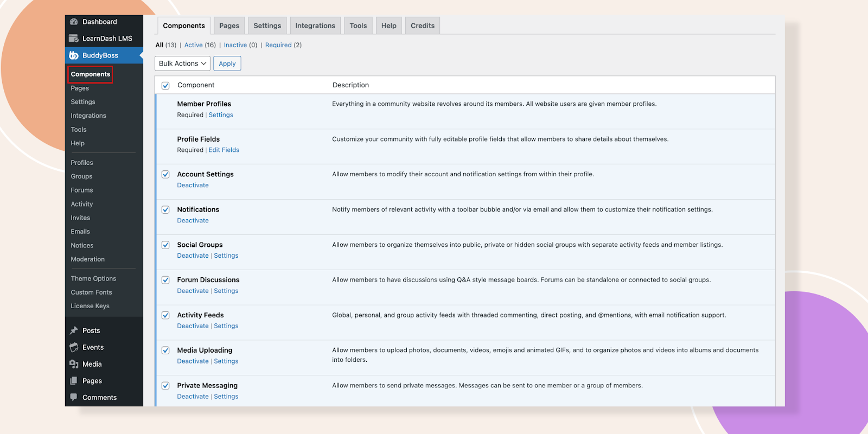This screenshot has height=434, width=868.
Task: Toggle the Private Messaging checkbox
Action: coord(165,386)
